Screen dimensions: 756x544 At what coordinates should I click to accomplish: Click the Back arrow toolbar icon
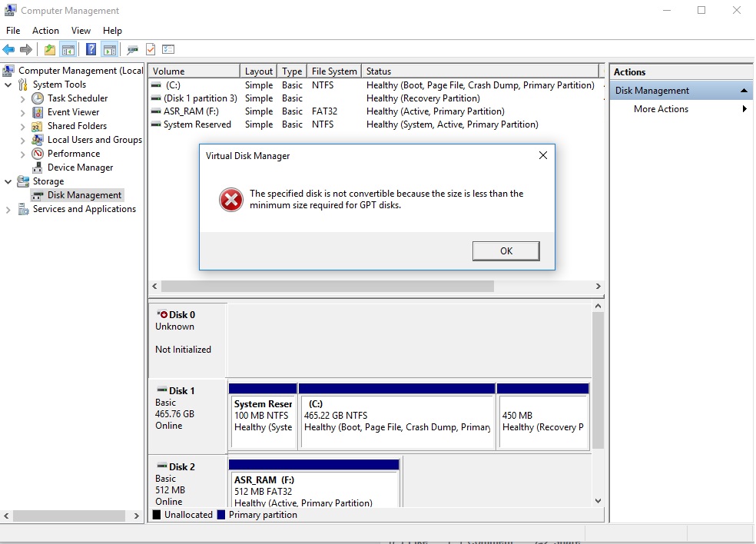pos(8,49)
